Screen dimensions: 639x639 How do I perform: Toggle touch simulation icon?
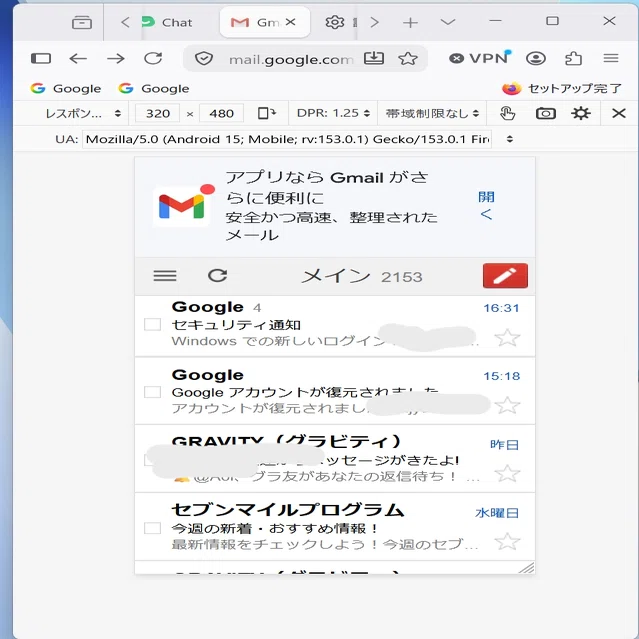point(507,113)
